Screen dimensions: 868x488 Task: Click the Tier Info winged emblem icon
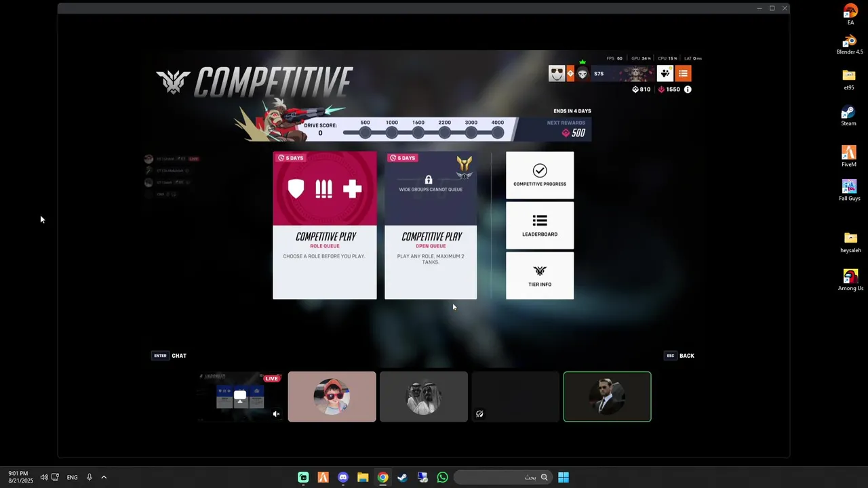540,271
